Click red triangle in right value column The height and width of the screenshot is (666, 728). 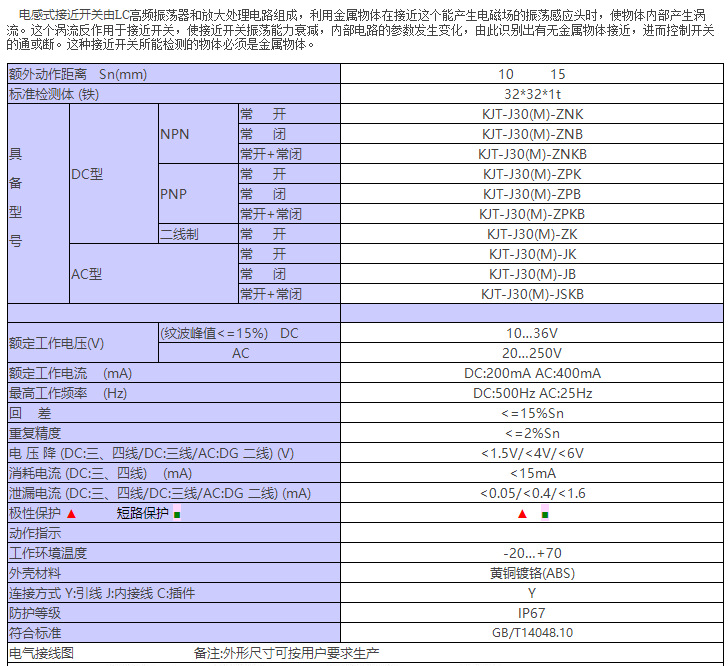[522, 514]
